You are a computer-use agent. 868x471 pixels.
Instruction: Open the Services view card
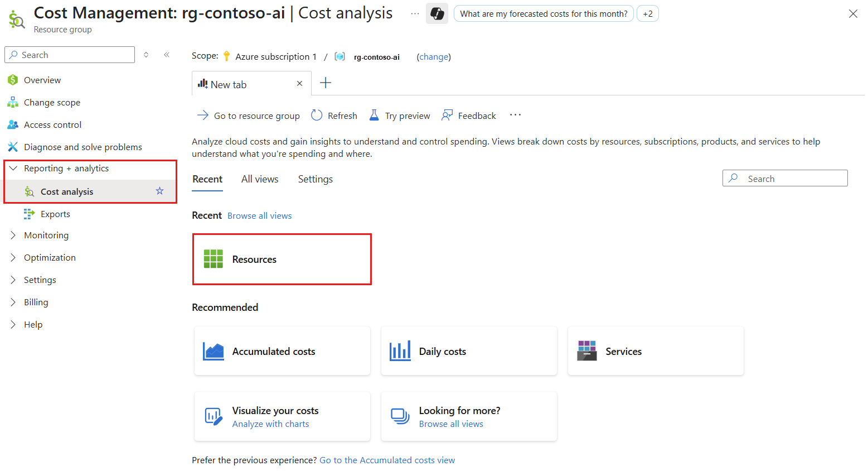click(655, 351)
